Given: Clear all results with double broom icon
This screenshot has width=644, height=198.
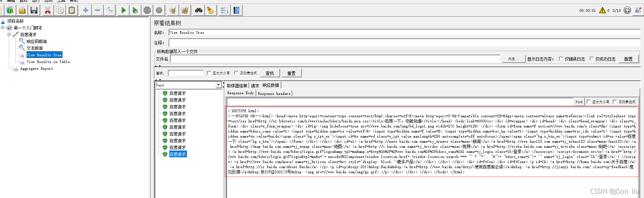Looking at the screenshot, I should (x=185, y=11).
